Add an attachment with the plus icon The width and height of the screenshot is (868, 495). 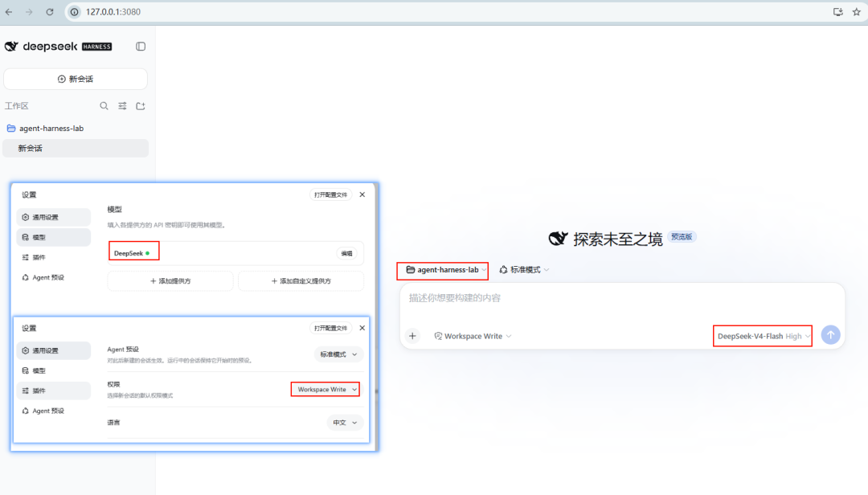tap(412, 336)
